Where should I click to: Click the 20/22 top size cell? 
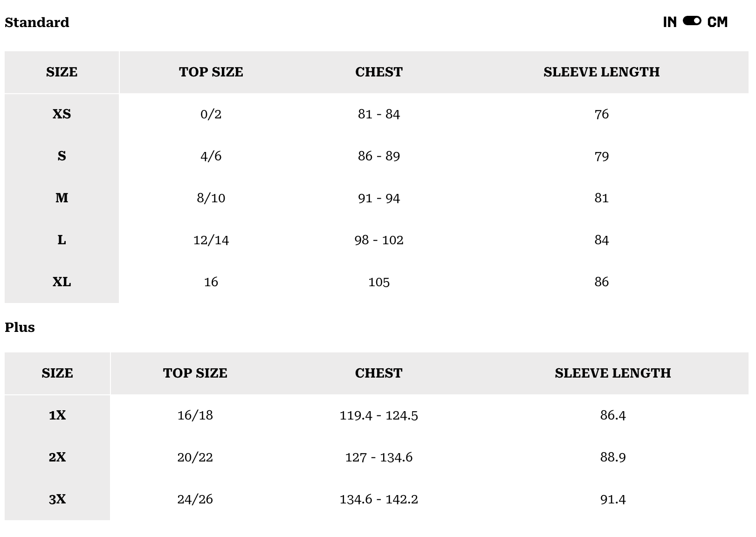195,457
